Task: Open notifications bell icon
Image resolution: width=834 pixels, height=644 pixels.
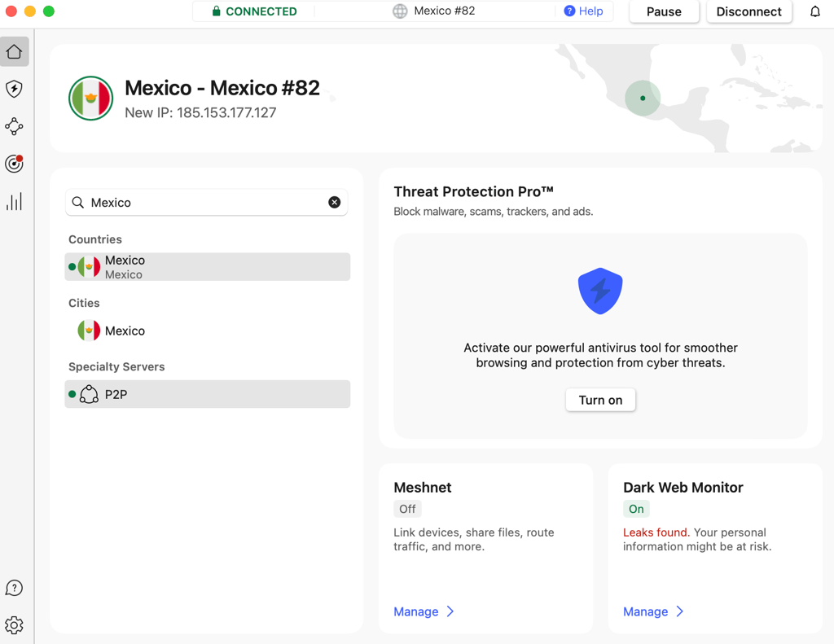Action: click(814, 11)
